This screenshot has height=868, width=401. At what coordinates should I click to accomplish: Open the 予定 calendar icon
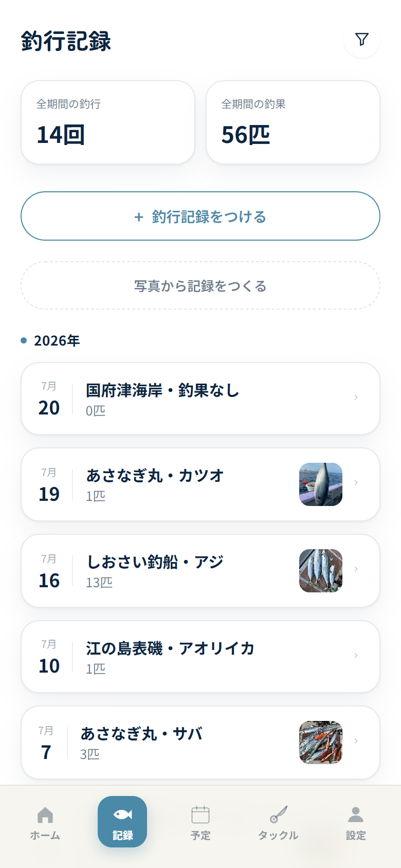click(x=200, y=815)
